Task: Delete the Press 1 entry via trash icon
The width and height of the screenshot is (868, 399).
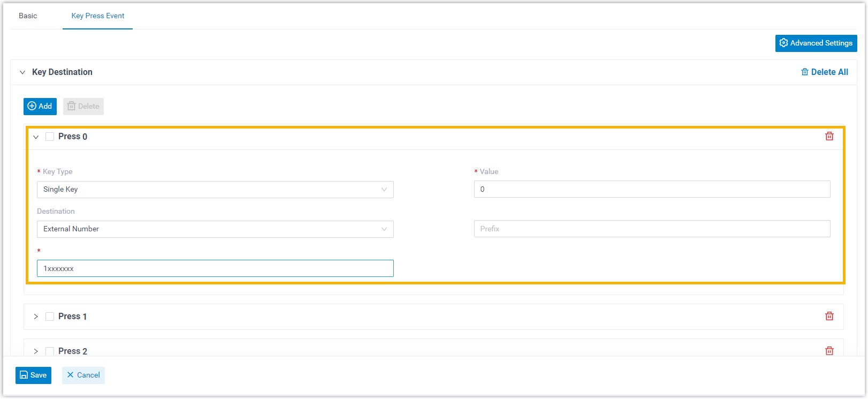Action: pyautogui.click(x=829, y=316)
